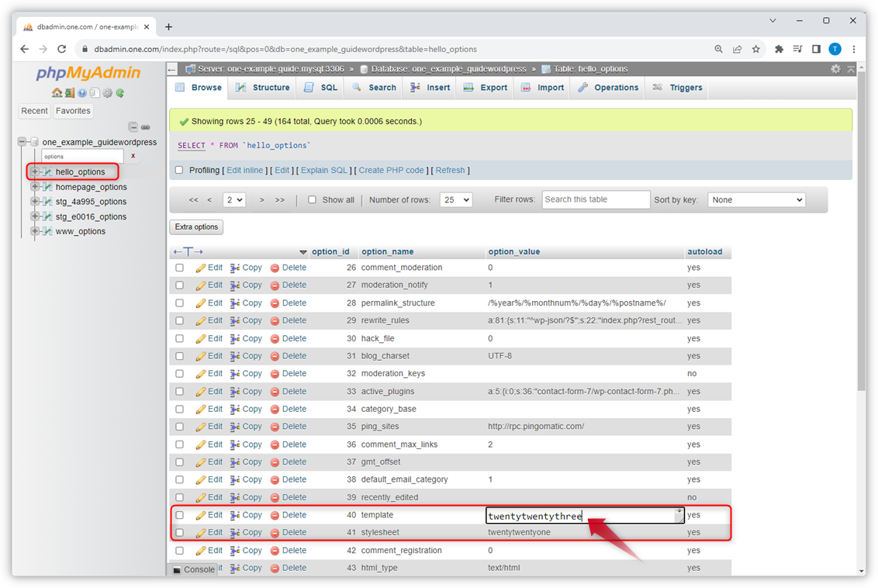This screenshot has width=878, height=588.
Task: Open the Sort by key dropdown
Action: [756, 199]
